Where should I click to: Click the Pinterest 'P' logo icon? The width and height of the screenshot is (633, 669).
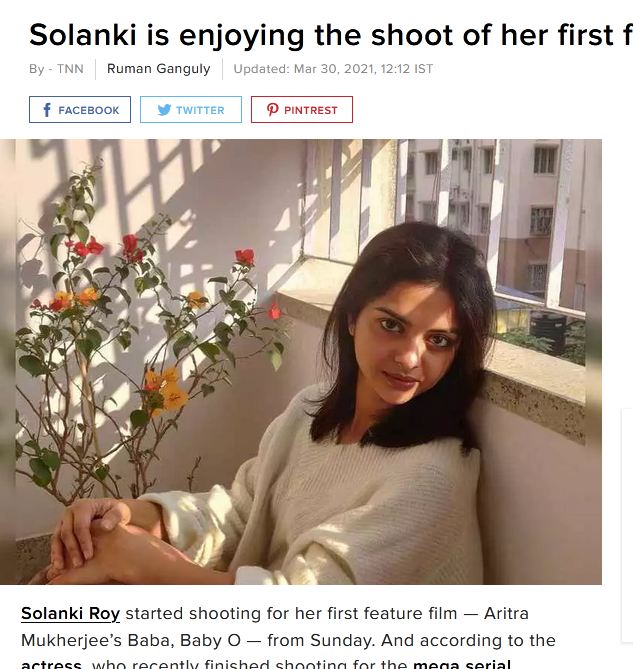coord(273,110)
